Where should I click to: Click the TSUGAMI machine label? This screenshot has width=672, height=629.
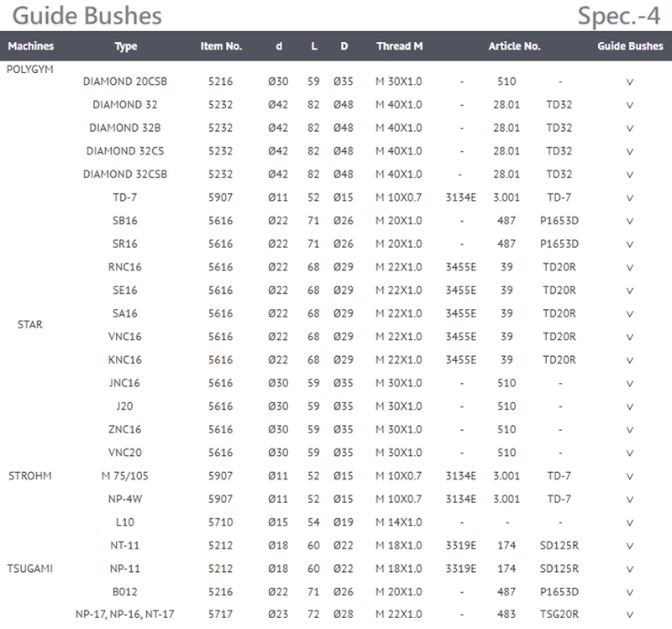[x=30, y=569]
